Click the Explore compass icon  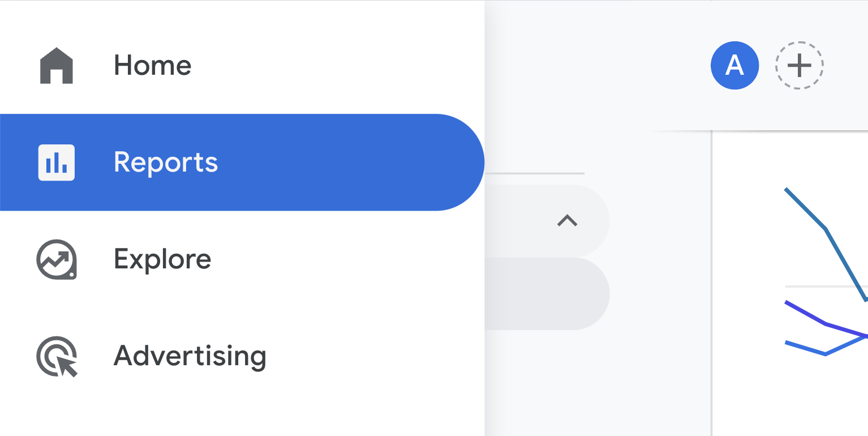[57, 259]
